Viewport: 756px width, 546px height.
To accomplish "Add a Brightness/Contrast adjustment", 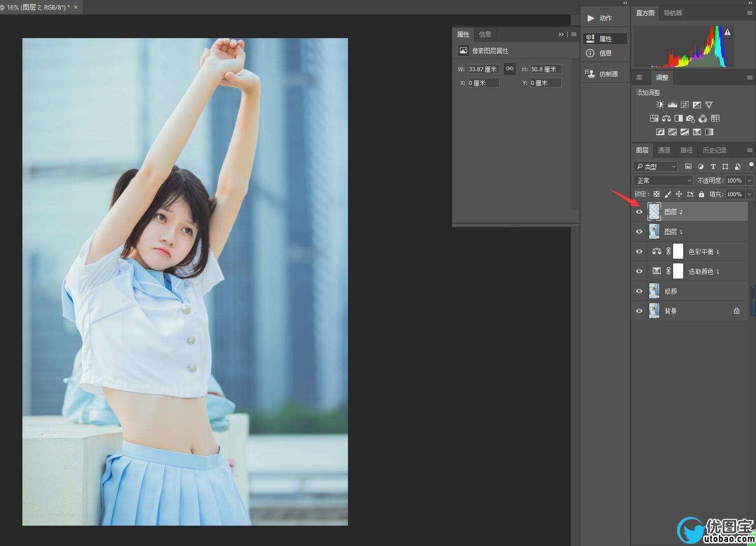I will pos(660,105).
